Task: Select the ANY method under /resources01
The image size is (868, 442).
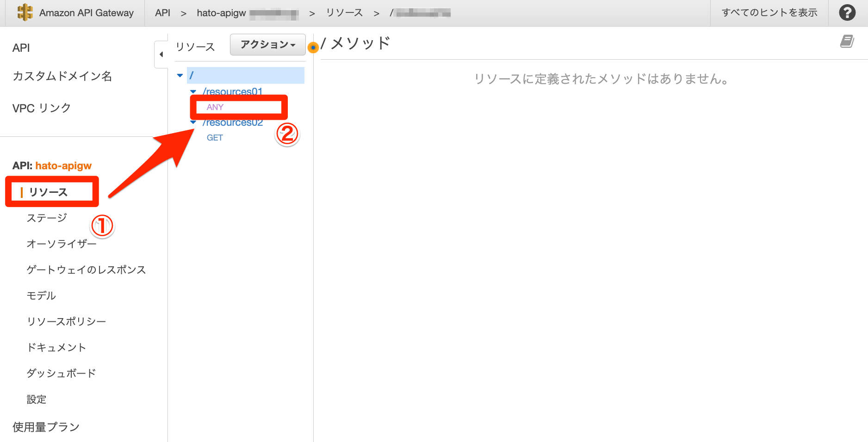Action: coord(216,107)
